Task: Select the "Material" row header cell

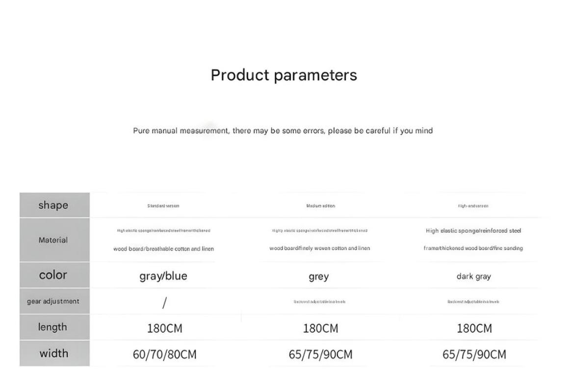Action: (53, 240)
